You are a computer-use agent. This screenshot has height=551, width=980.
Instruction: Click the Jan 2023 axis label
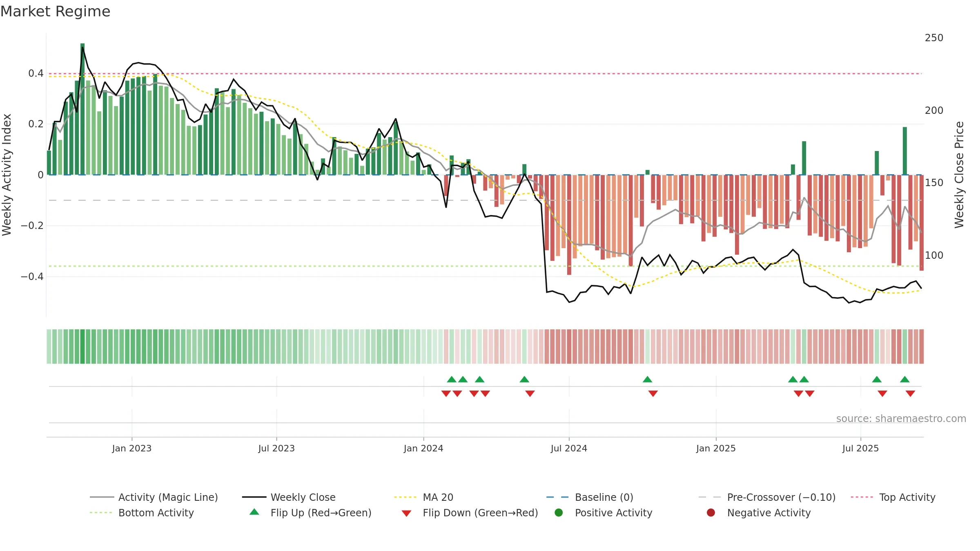coord(132,448)
